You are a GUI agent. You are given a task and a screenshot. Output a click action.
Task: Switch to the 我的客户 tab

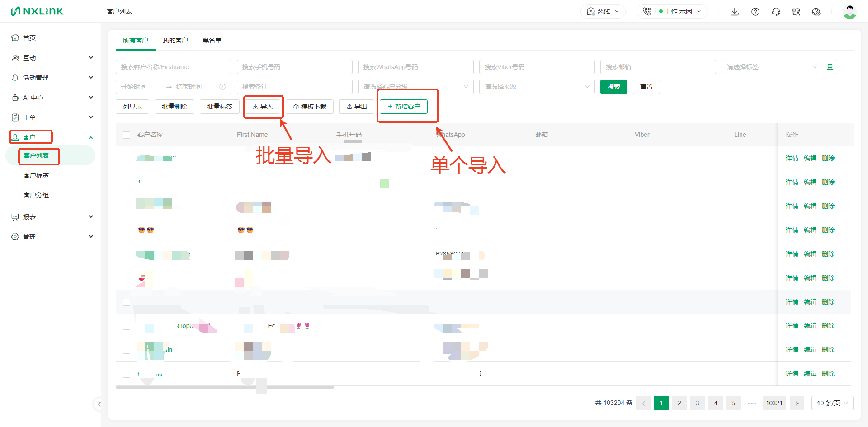point(175,40)
